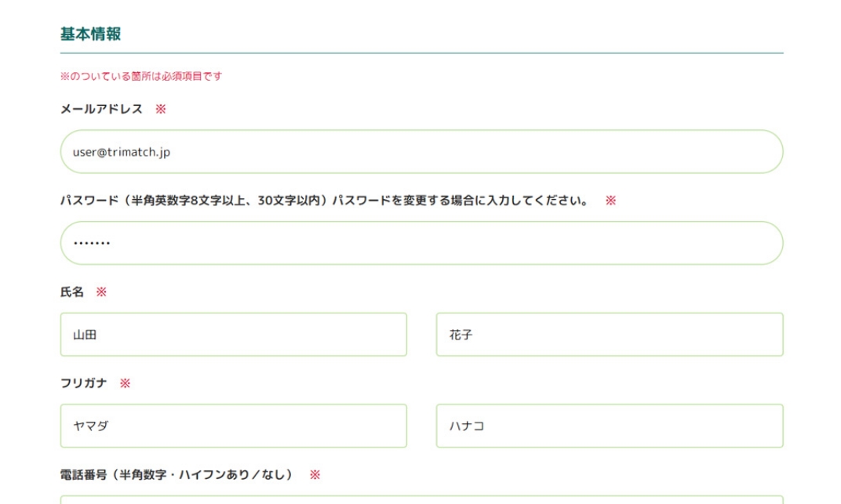Click the red required-items notice text
This screenshot has width=841, height=504.
click(141, 76)
